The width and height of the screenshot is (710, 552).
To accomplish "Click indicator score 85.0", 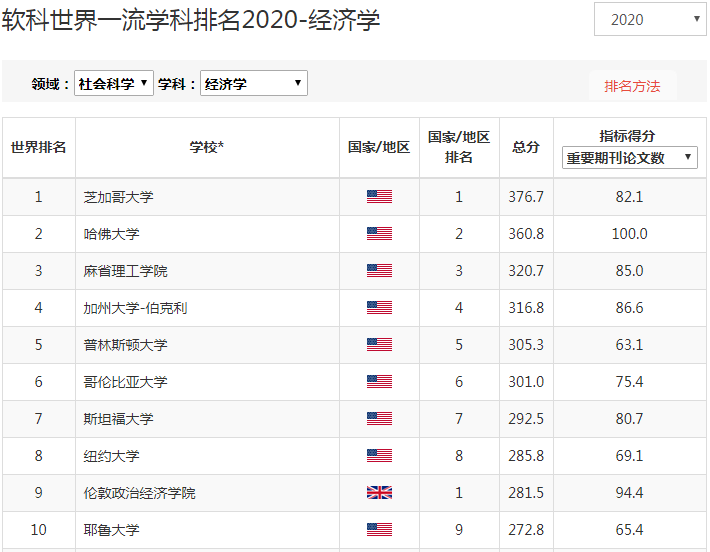I will tap(629, 271).
